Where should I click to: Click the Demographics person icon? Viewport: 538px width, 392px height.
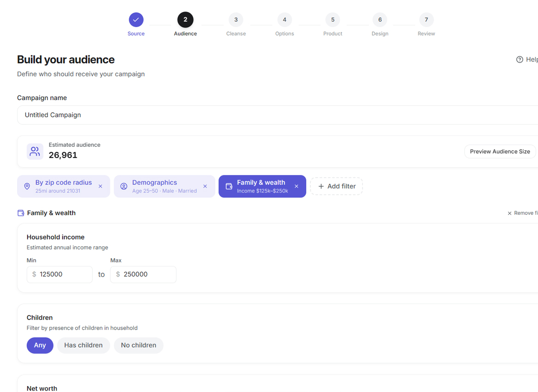click(x=124, y=186)
